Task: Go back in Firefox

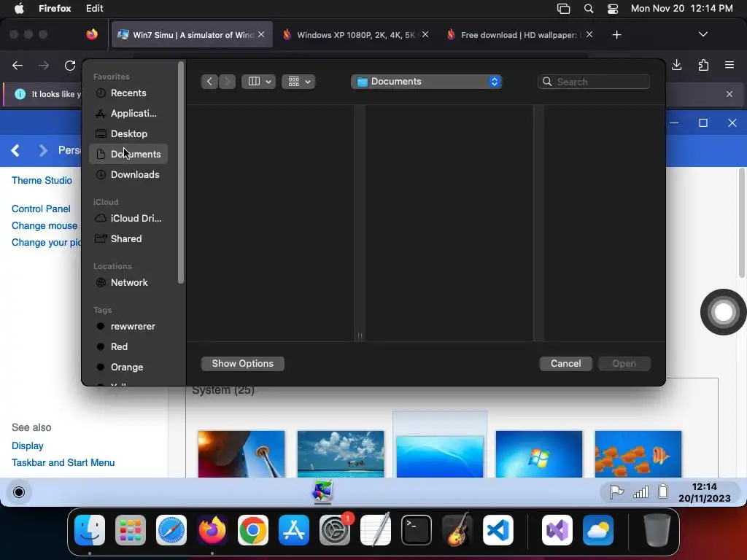Action: tap(18, 65)
